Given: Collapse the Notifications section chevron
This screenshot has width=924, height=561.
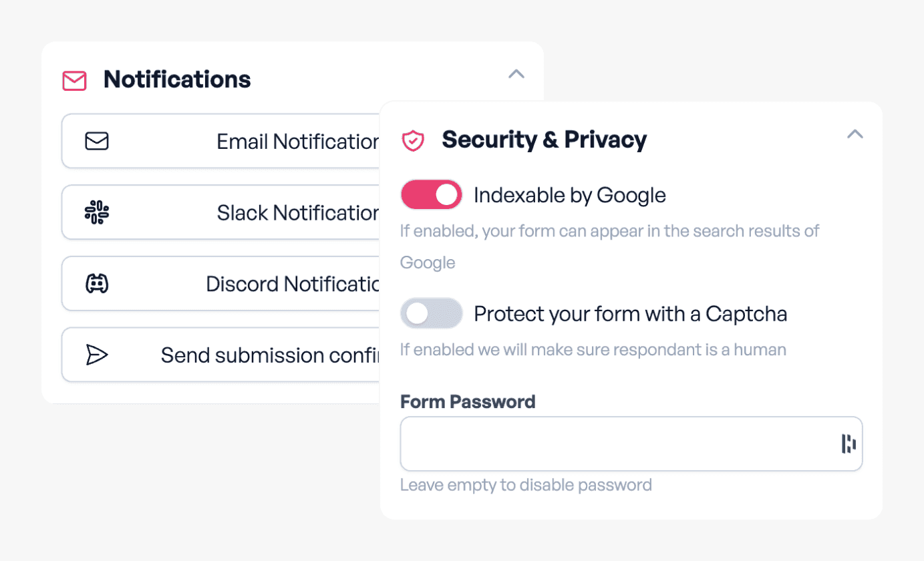Looking at the screenshot, I should tap(516, 74).
